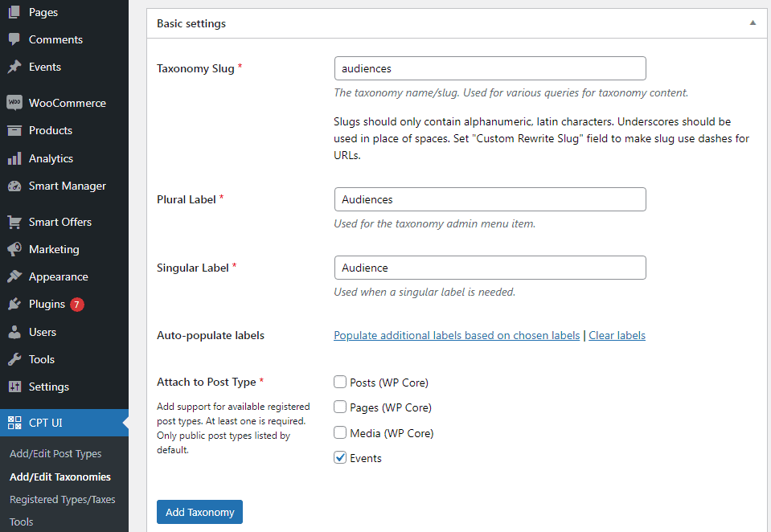Click the Smart Offers cart icon
The image size is (771, 532).
click(14, 222)
